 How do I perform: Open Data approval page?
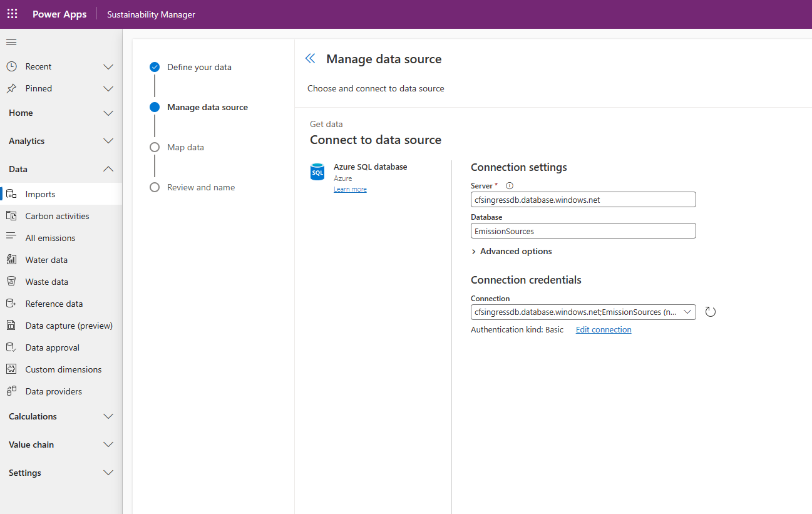tap(61, 347)
